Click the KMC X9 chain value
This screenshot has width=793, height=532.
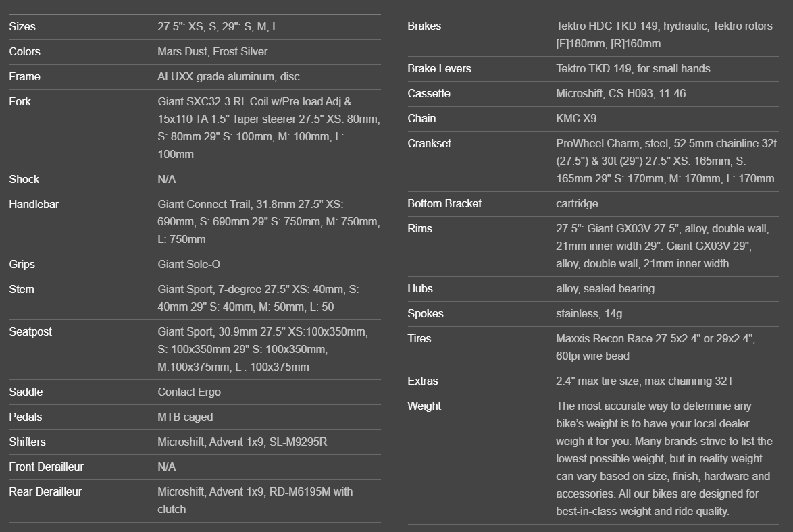click(x=576, y=119)
